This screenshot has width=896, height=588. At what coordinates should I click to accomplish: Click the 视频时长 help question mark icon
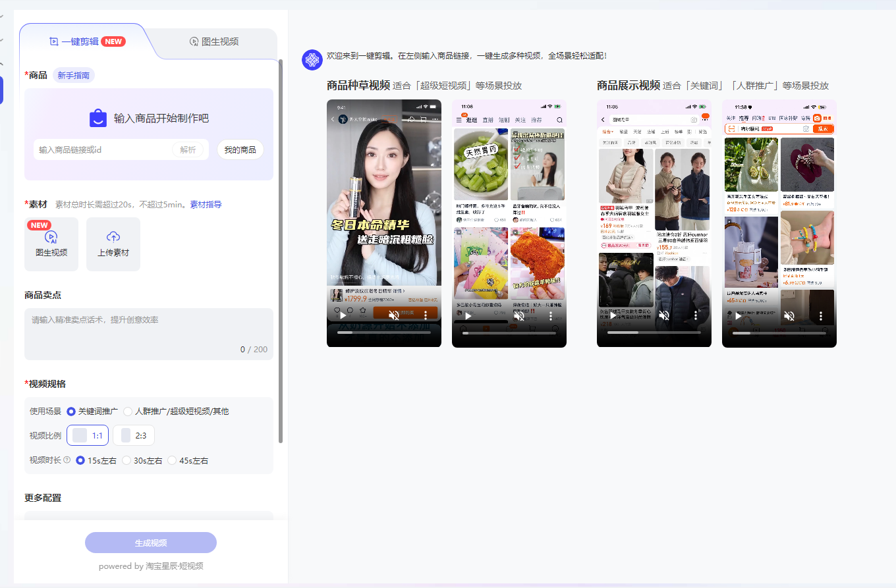(67, 460)
